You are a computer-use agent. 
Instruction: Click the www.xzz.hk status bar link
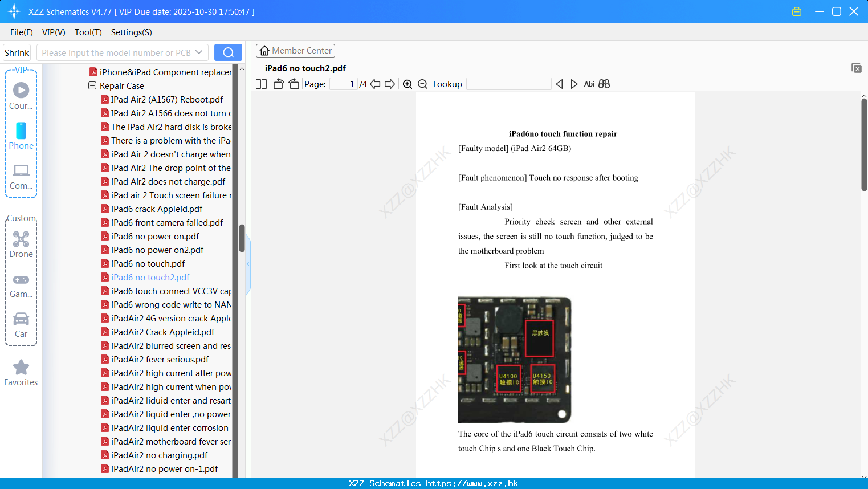click(x=472, y=483)
